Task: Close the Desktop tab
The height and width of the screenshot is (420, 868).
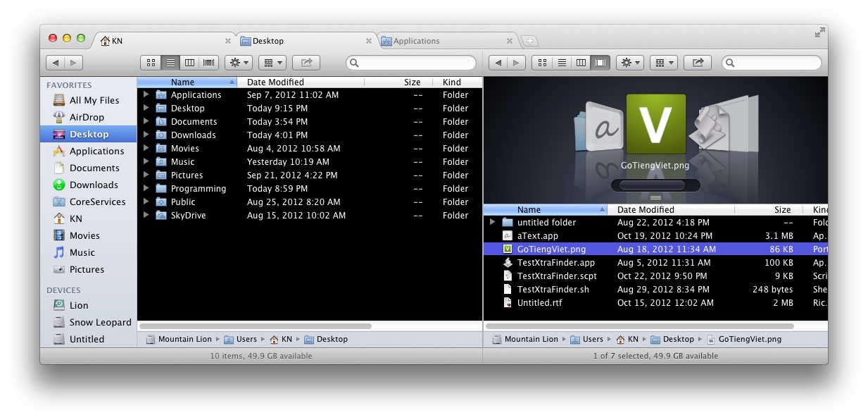Action: [369, 41]
